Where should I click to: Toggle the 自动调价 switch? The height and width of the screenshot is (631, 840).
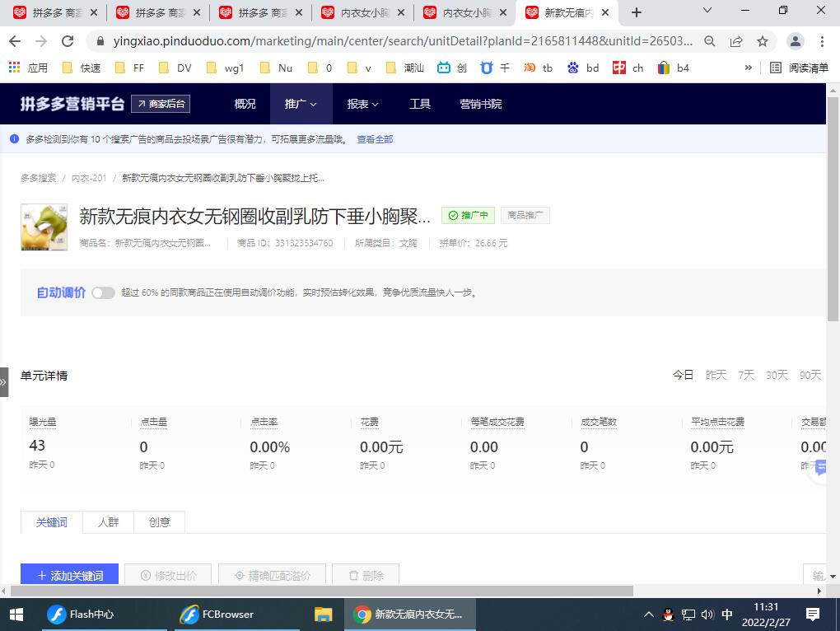[x=104, y=292]
